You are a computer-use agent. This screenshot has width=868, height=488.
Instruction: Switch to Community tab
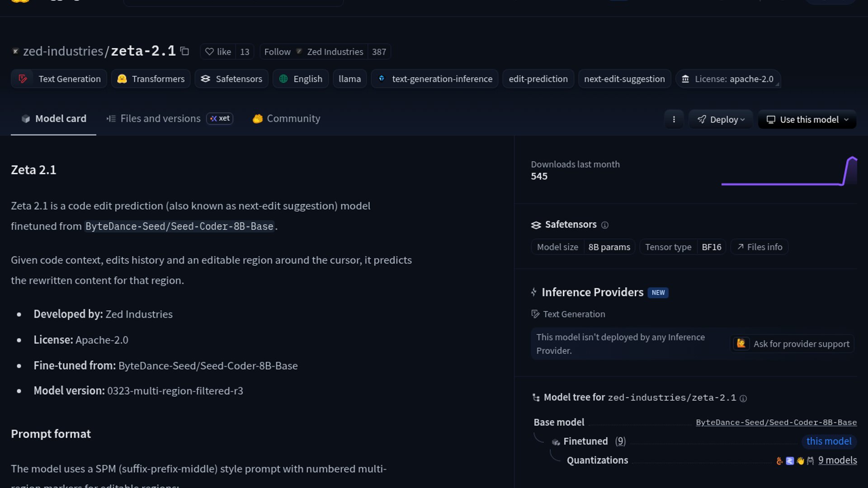tap(286, 118)
